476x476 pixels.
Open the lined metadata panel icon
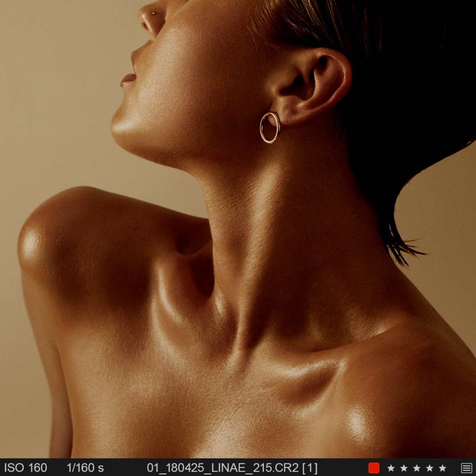click(x=466, y=468)
